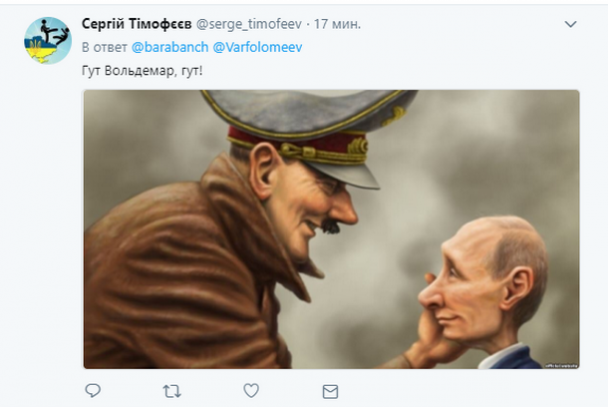Click the small watermark on the image

561,365
